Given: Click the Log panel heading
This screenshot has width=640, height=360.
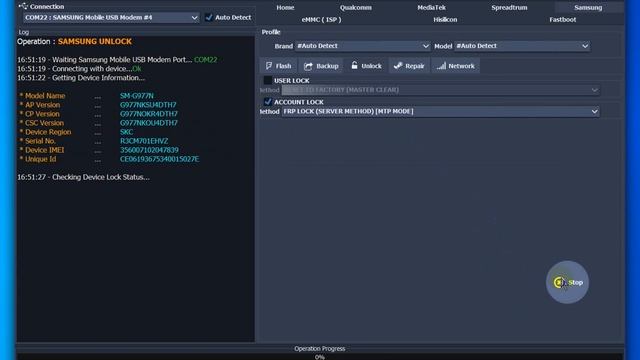Looking at the screenshot, I should [24, 32].
